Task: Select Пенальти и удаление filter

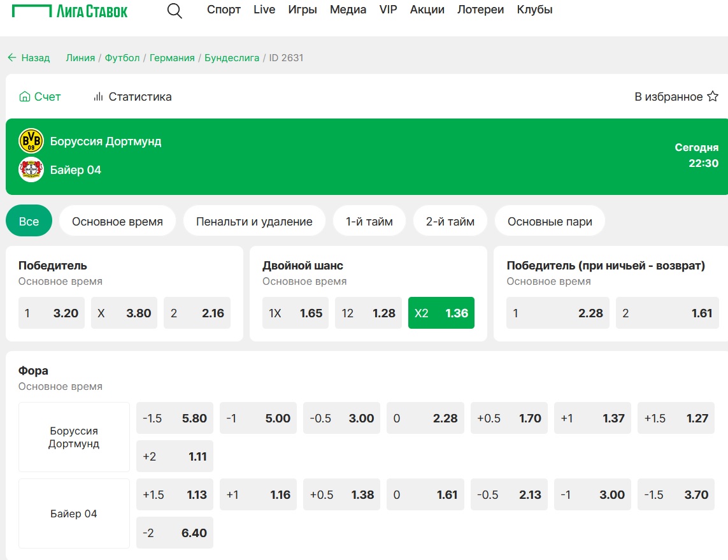Action: [x=254, y=221]
